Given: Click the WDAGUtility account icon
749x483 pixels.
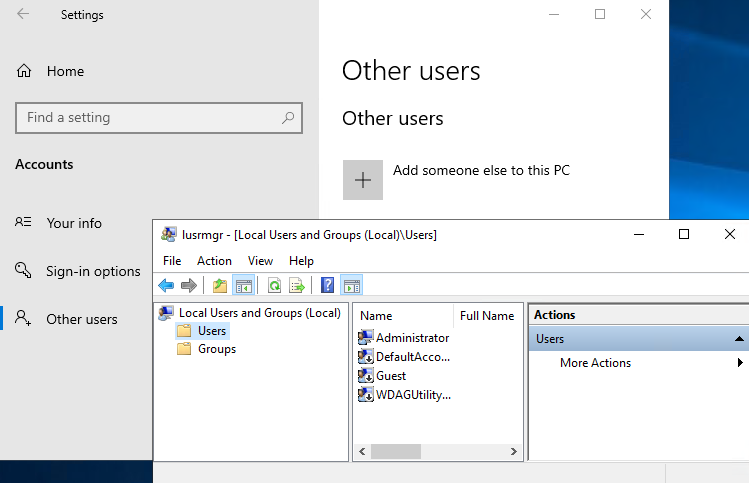Looking at the screenshot, I should pyautogui.click(x=365, y=395).
